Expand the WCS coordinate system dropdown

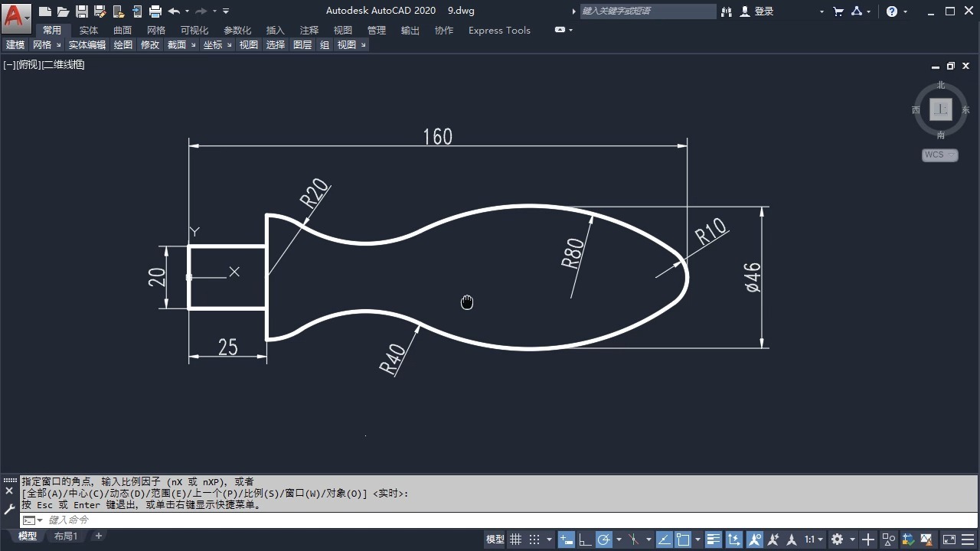click(939, 155)
